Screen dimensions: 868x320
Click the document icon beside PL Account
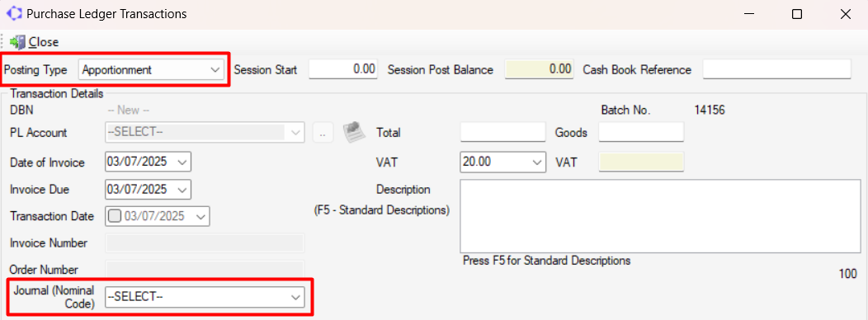[353, 133]
